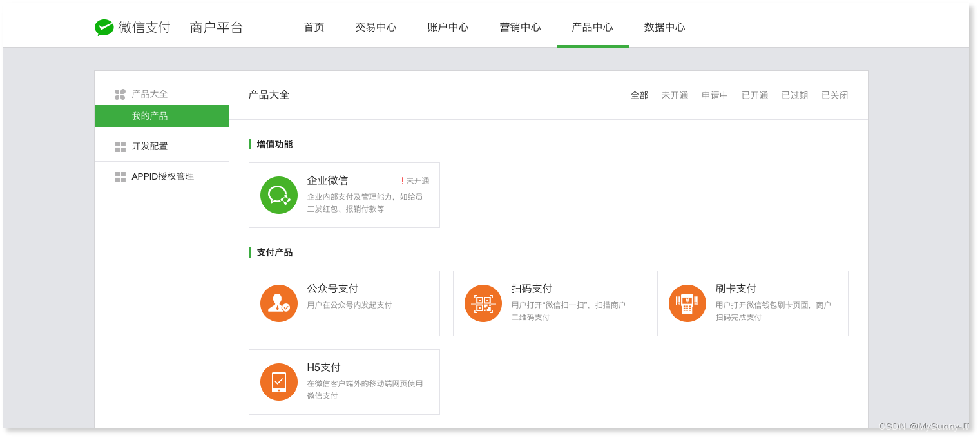Image resolution: width=980 pixels, height=438 pixels.
Task: Open the 交易中心 navigation tab
Action: pyautogui.click(x=376, y=27)
